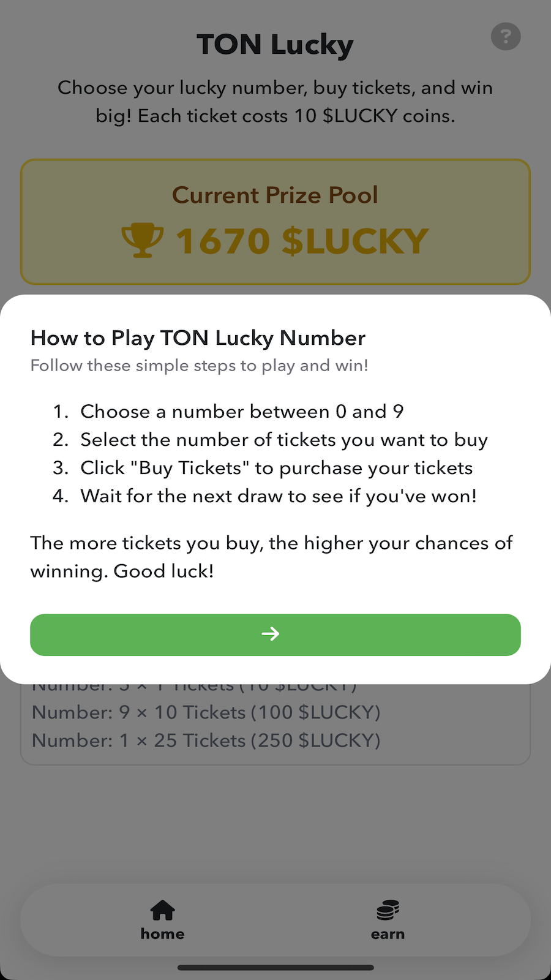Select the ticket entry for 1 × 25 Tickets
Viewport: 551px width, 980px height.
[x=206, y=741]
